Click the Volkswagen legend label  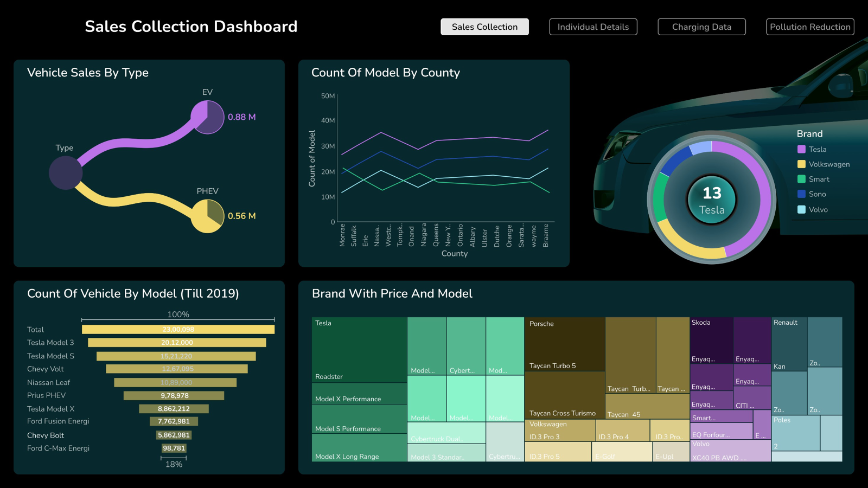click(829, 164)
